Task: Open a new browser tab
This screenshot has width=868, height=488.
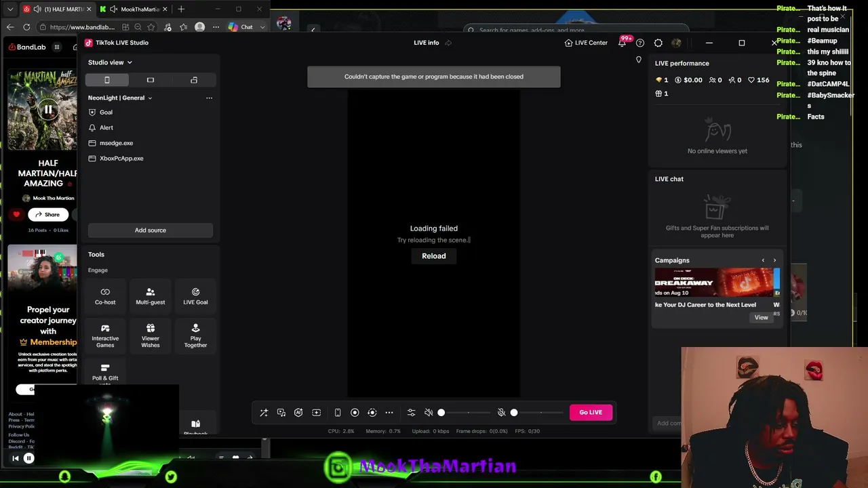Action: point(181,9)
